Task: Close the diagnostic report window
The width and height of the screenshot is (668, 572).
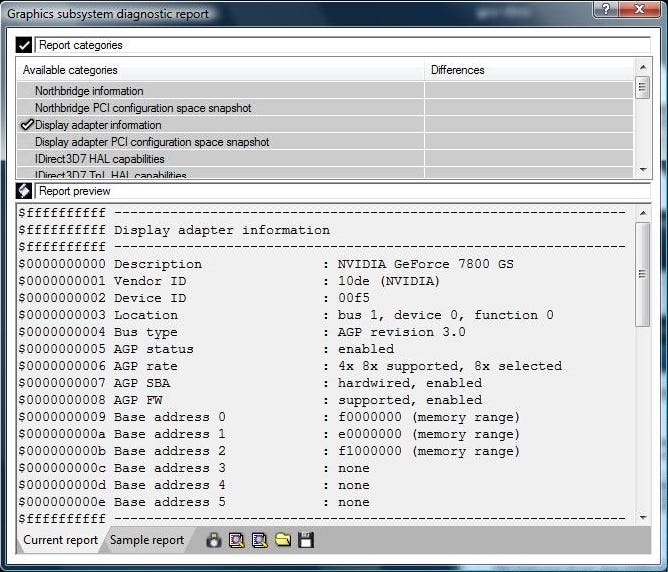Action: pyautogui.click(x=639, y=9)
